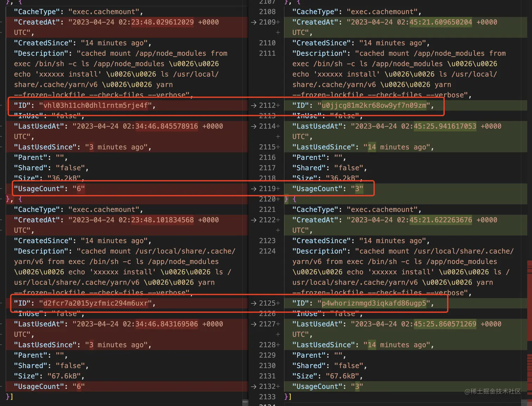Click "Description" key on line 2124

(319, 251)
